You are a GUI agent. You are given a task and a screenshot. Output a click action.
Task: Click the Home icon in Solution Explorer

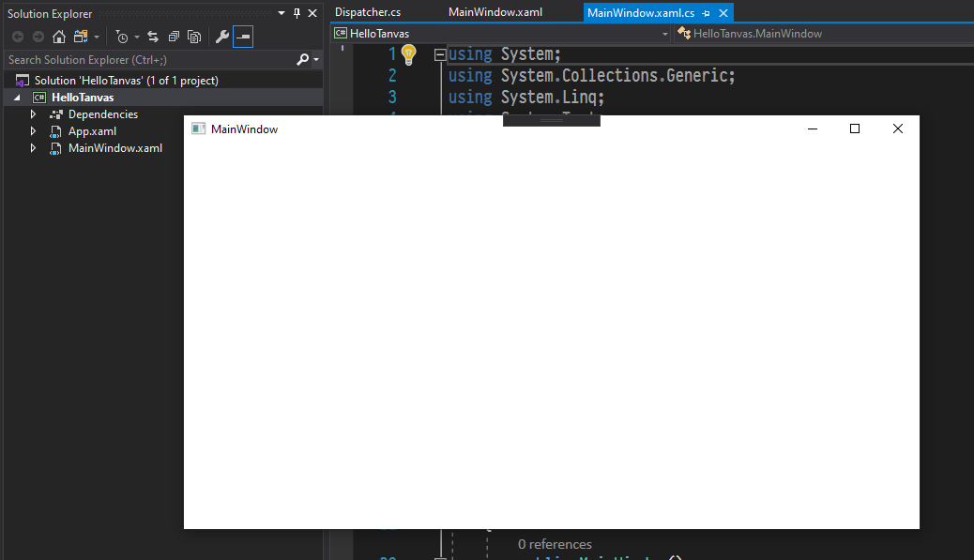(x=58, y=37)
